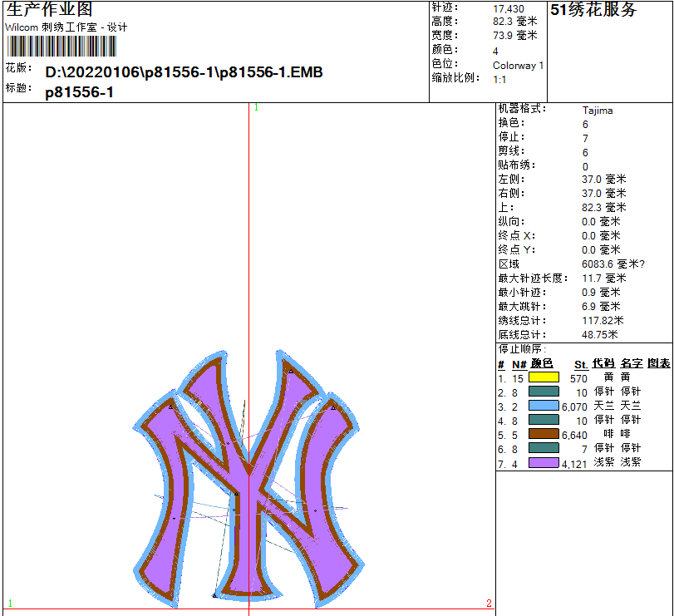This screenshot has height=616, width=674.
Task: Click the max stitch length value 11.7 毫米
Action: (604, 278)
